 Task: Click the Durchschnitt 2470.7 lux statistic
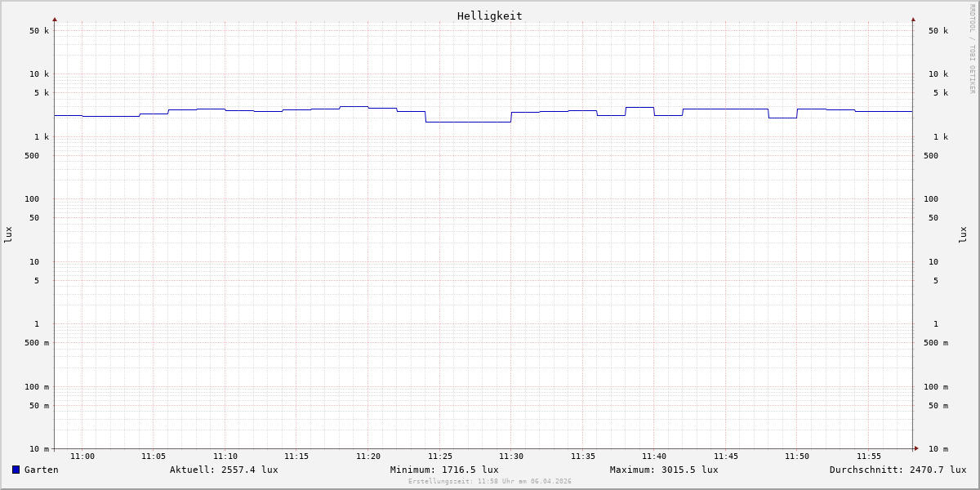click(x=898, y=470)
